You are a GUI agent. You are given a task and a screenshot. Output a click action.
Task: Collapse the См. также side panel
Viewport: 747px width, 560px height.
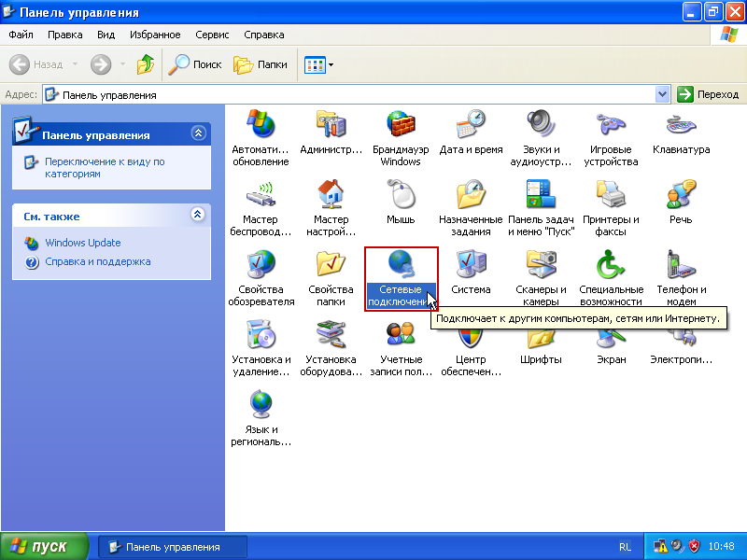coord(197,214)
